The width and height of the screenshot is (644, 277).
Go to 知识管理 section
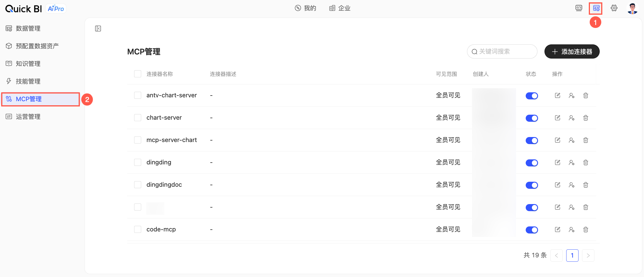coord(40,64)
